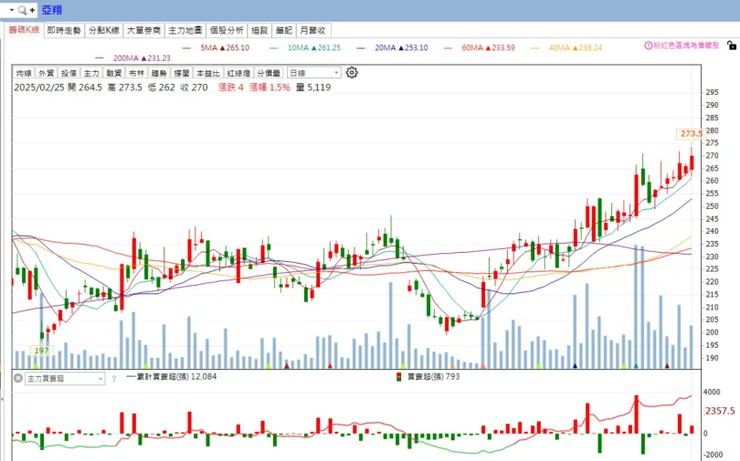Viewport: 740px width, 461px height.
Task: Click the 2025/02/25 date text
Action: click(40, 87)
